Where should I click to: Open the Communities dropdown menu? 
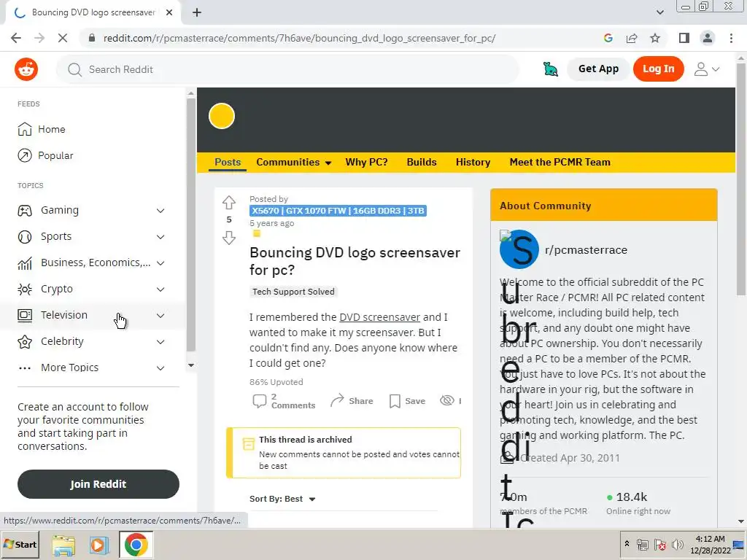click(x=294, y=162)
